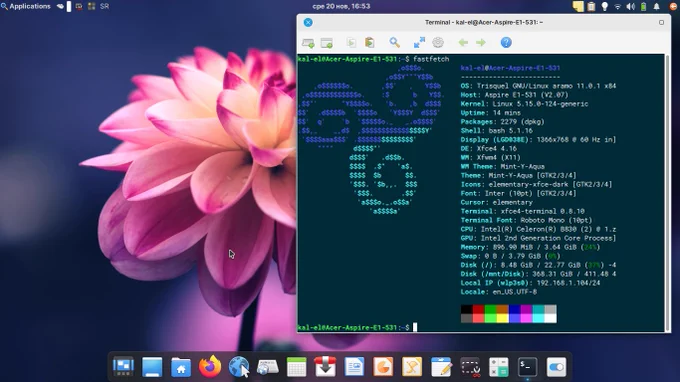Close the Terminal window with the blue X

(308, 23)
